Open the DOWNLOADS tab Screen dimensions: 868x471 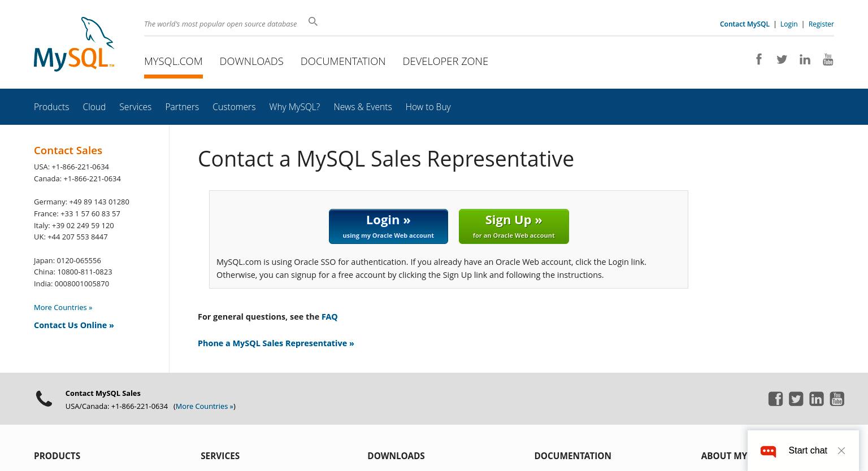coord(251,61)
